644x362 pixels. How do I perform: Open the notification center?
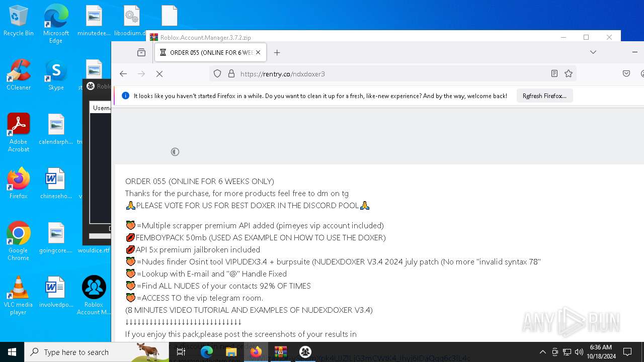[628, 352]
